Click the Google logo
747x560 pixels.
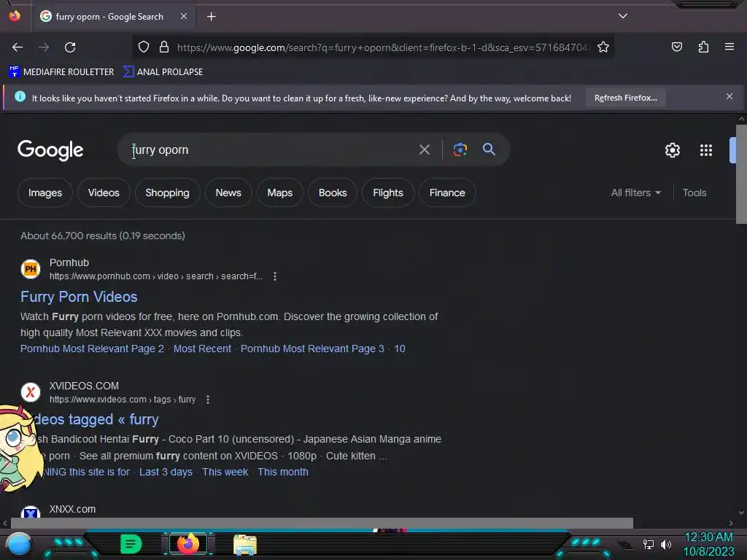point(50,150)
